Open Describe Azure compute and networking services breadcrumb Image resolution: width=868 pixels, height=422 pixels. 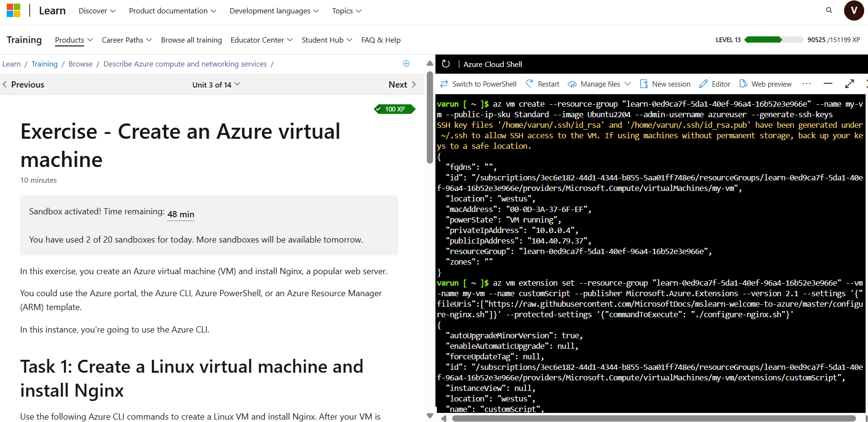click(x=185, y=64)
